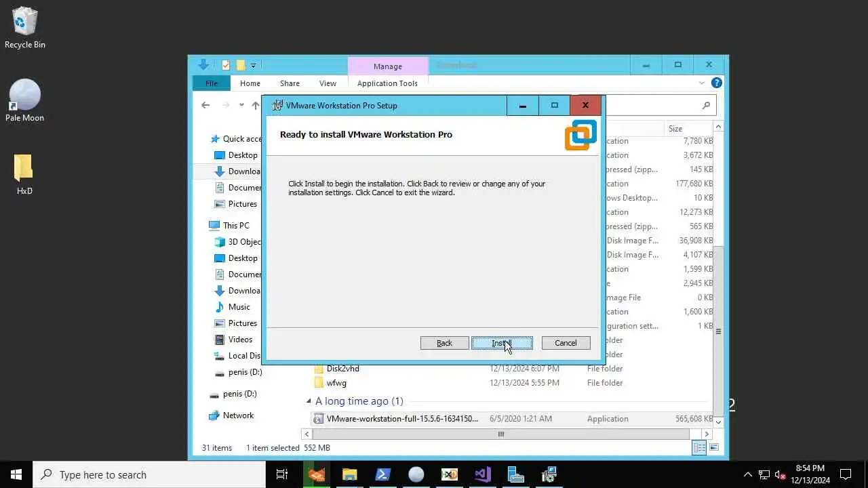
Task: Open the Action Center notifications icon
Action: point(846,474)
